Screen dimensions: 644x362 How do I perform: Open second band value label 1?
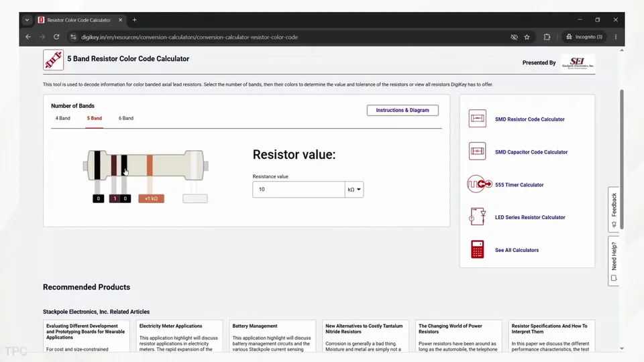[x=115, y=198]
